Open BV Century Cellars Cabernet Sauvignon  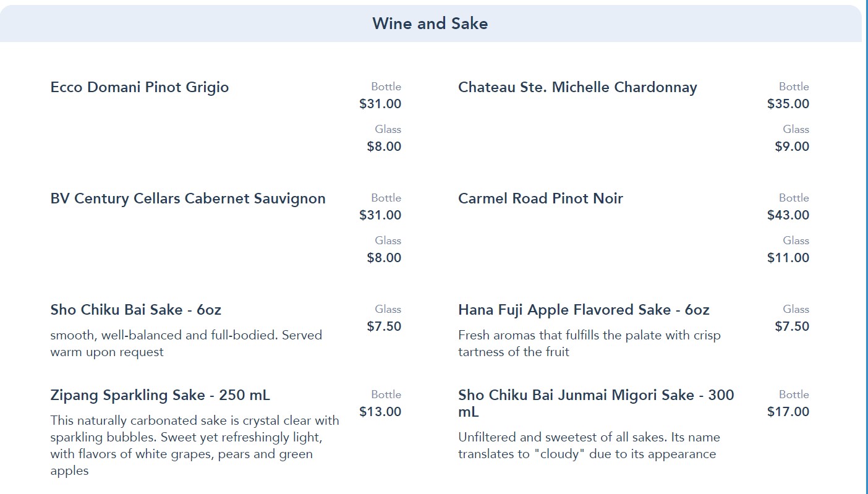click(188, 198)
